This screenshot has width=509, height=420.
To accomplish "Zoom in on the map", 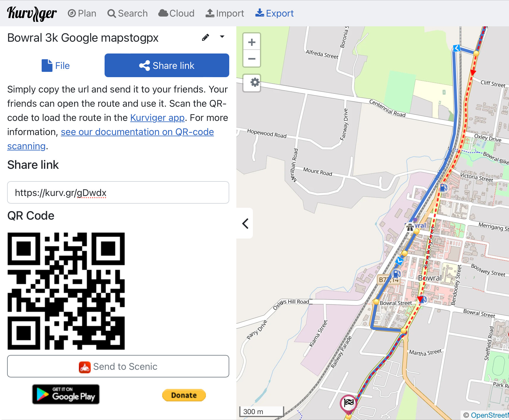I will tap(252, 42).
